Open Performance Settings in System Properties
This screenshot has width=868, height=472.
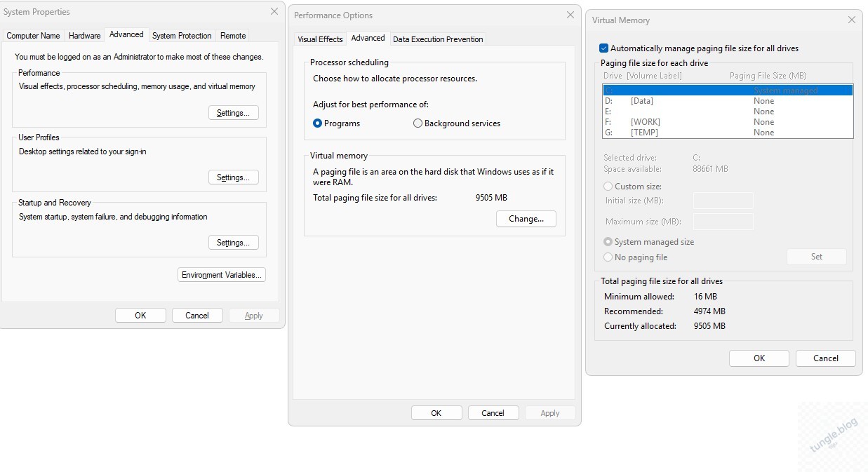click(234, 113)
